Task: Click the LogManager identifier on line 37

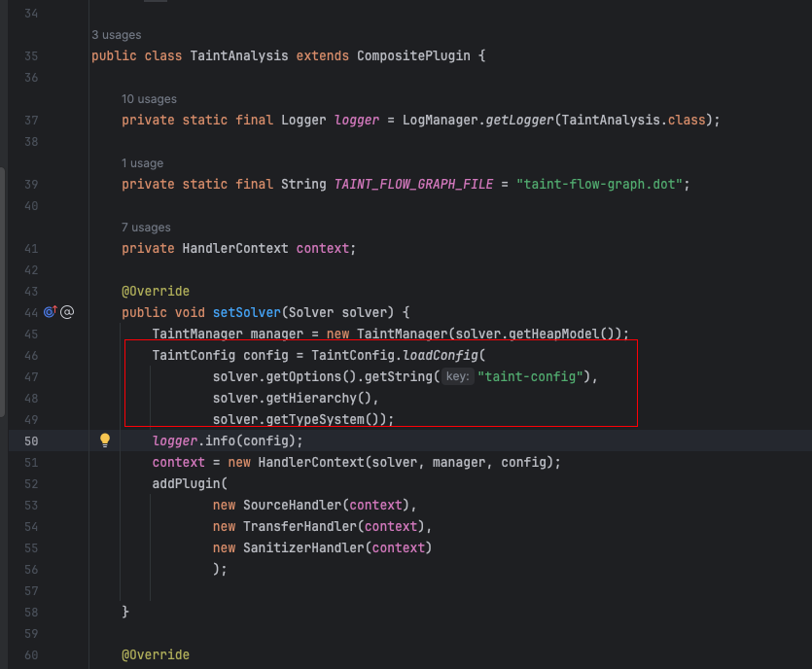Action: click(441, 121)
